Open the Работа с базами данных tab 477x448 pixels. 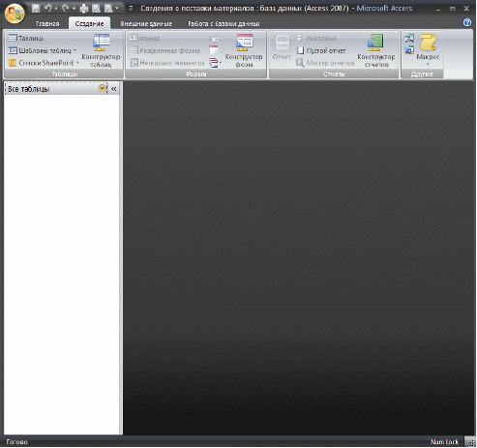(224, 24)
